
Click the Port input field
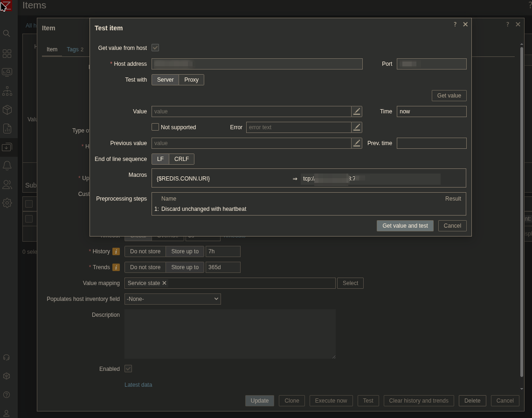click(x=432, y=64)
